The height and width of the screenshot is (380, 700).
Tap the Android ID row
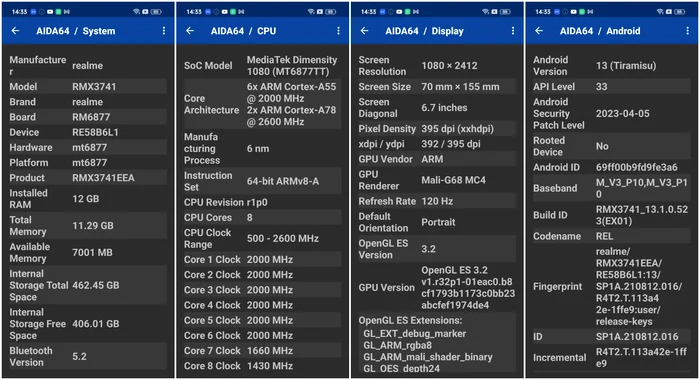click(x=612, y=167)
